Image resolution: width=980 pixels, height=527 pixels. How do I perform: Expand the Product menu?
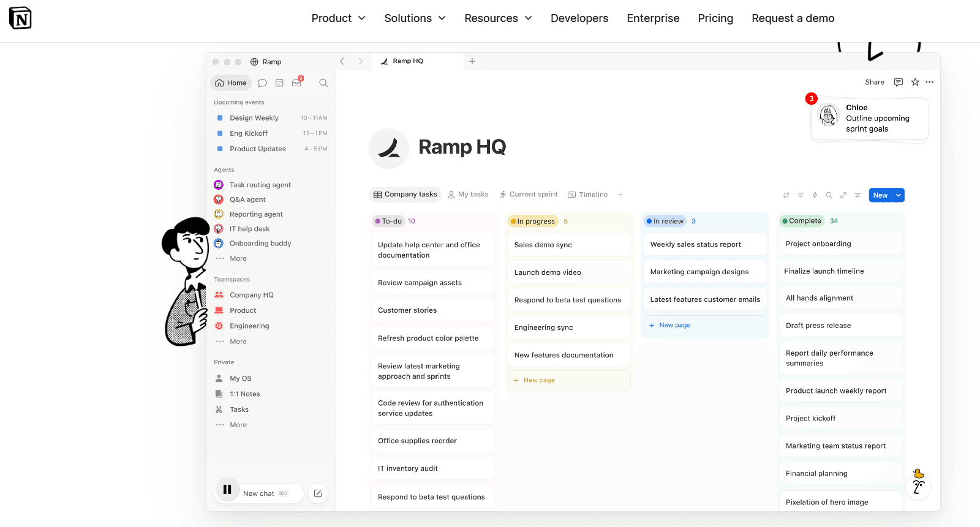click(338, 18)
